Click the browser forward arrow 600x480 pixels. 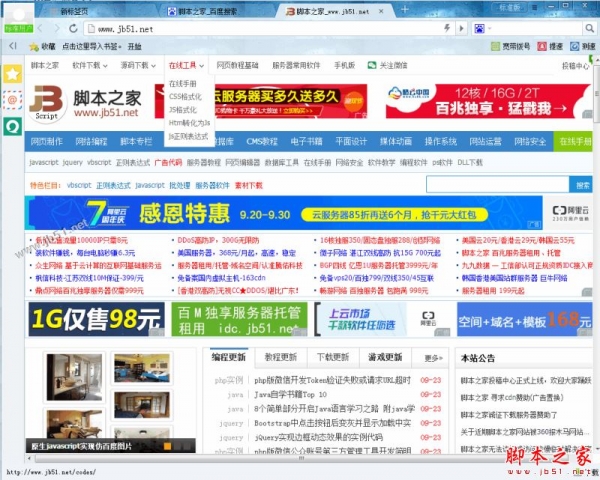point(57,28)
